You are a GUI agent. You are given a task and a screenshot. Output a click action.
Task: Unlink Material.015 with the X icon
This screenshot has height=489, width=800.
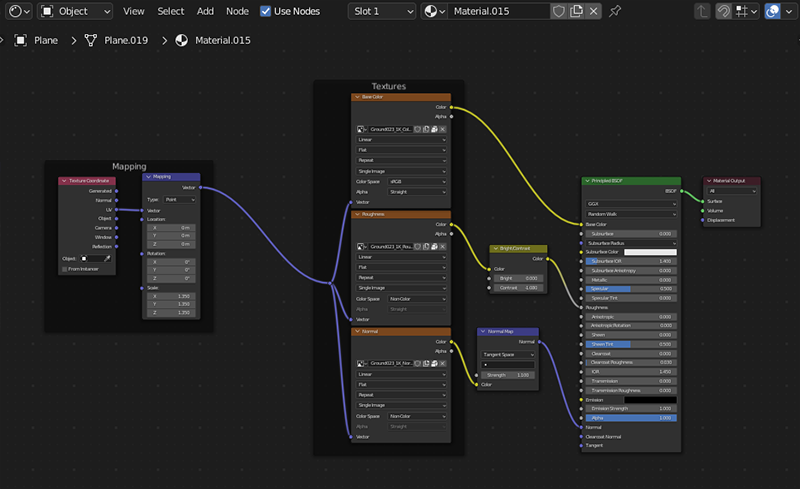[x=594, y=11]
